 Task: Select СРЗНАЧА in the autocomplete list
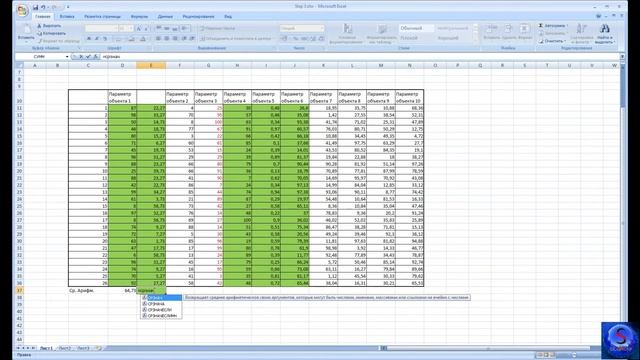[x=161, y=304]
